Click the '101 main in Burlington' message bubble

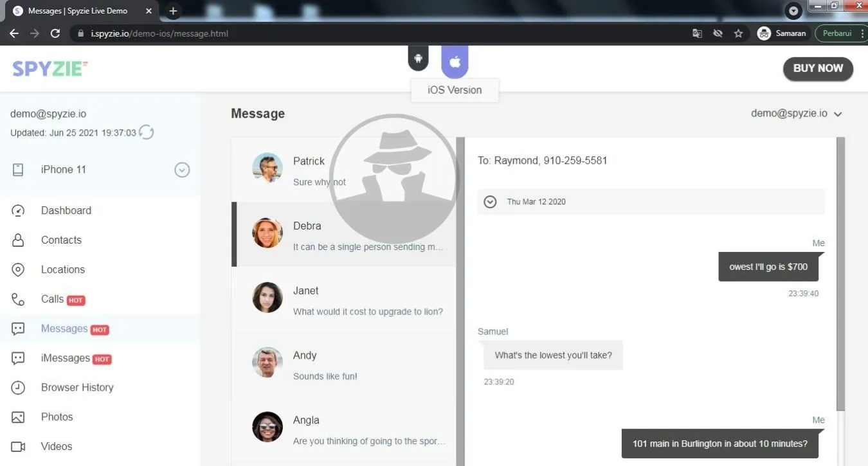719,444
